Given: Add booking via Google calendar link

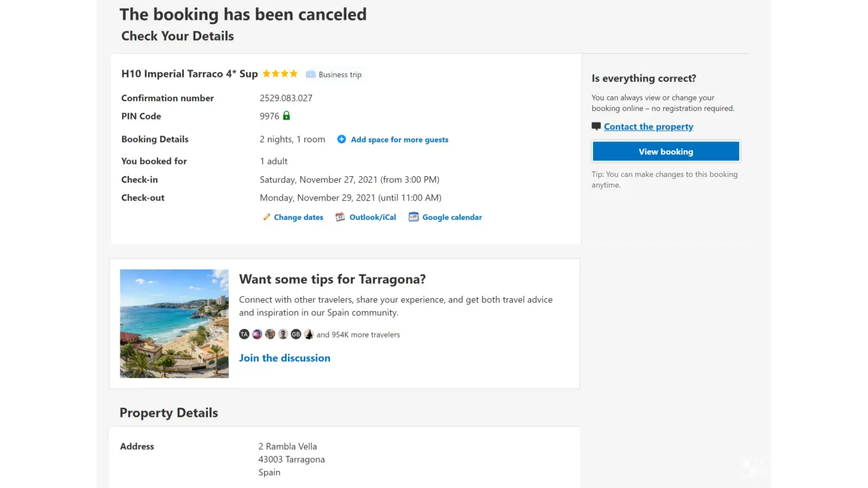Looking at the screenshot, I should pyautogui.click(x=452, y=217).
